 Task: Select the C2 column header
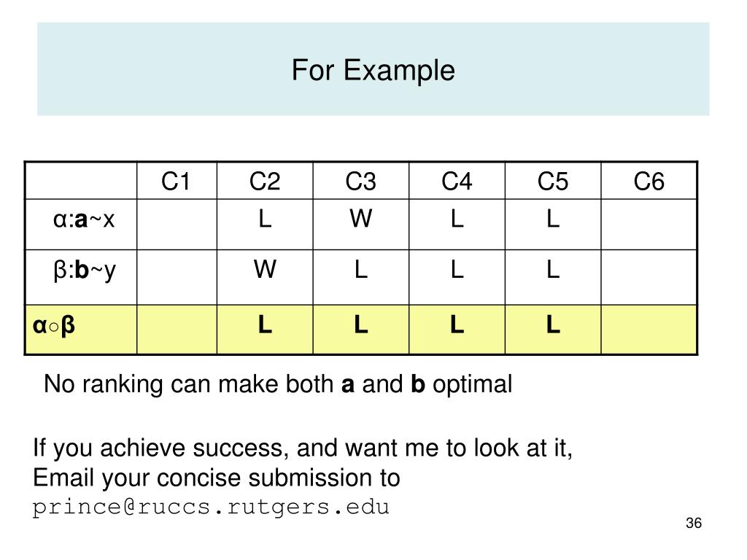pyautogui.click(x=265, y=182)
